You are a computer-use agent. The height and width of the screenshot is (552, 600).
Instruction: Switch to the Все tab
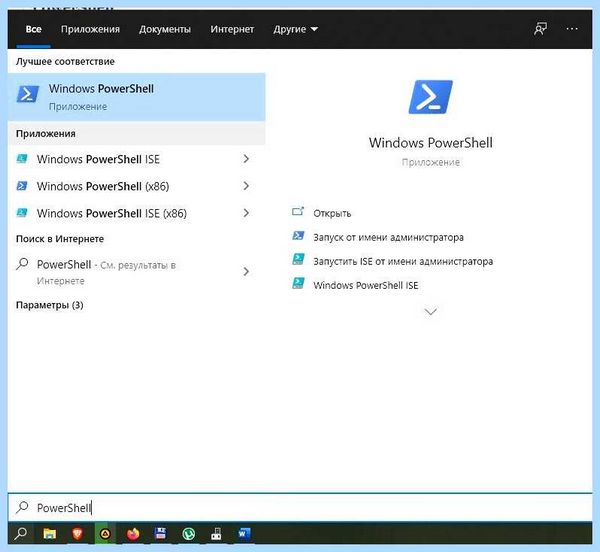pos(34,29)
